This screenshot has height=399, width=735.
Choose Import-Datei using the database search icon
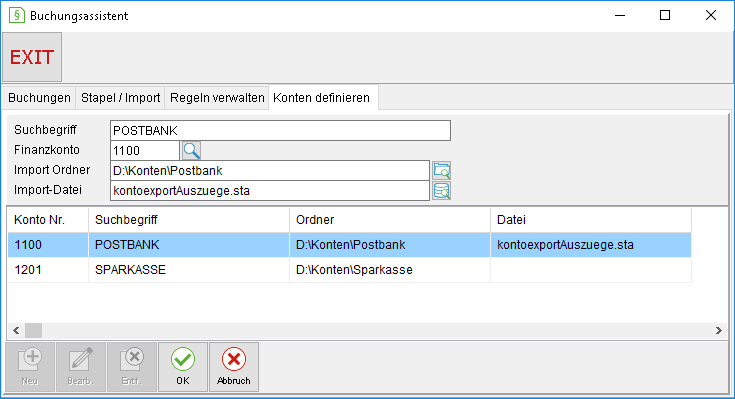[x=442, y=191]
